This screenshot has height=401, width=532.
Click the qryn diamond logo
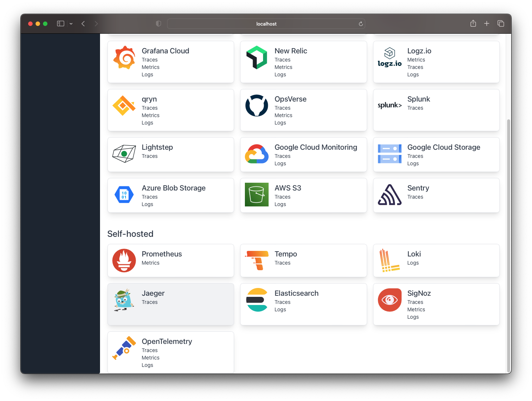[x=124, y=106]
